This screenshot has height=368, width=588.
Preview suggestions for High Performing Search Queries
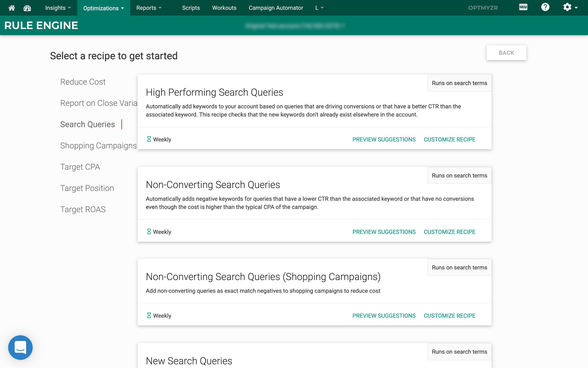(384, 139)
